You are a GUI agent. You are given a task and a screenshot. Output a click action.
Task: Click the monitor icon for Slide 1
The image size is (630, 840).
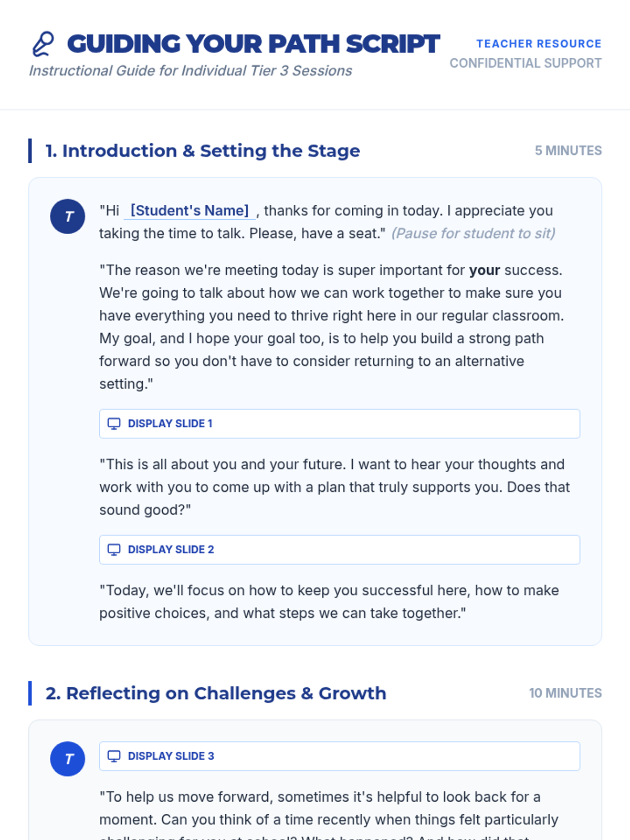tap(114, 424)
